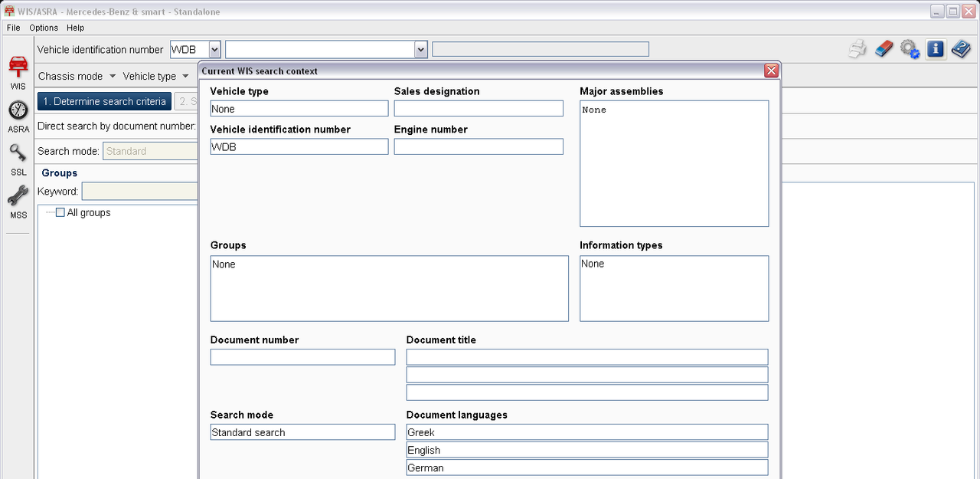Click the Keyword input field
The image size is (980, 479).
140,191
